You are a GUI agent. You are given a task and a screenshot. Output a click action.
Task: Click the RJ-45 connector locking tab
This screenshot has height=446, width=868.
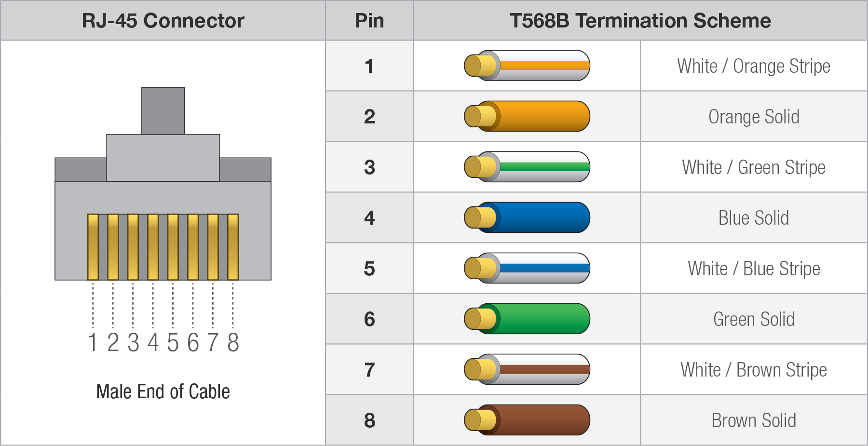(x=163, y=110)
